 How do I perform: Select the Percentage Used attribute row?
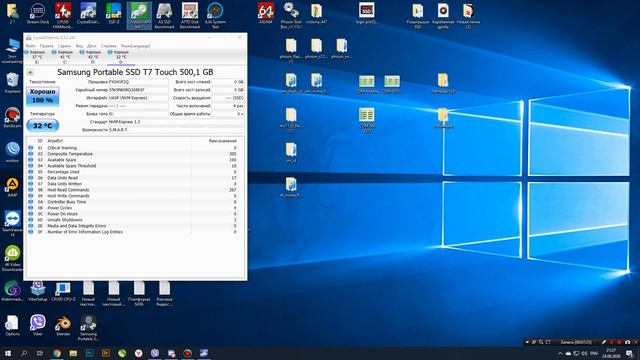[136, 172]
